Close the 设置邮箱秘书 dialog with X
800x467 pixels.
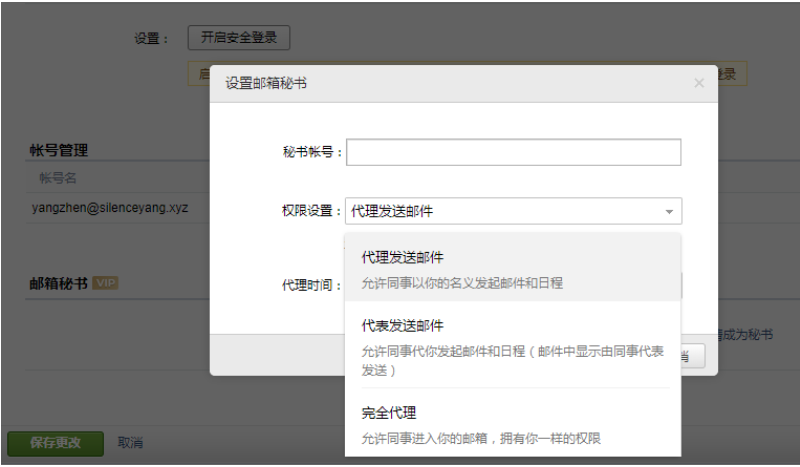tap(698, 83)
